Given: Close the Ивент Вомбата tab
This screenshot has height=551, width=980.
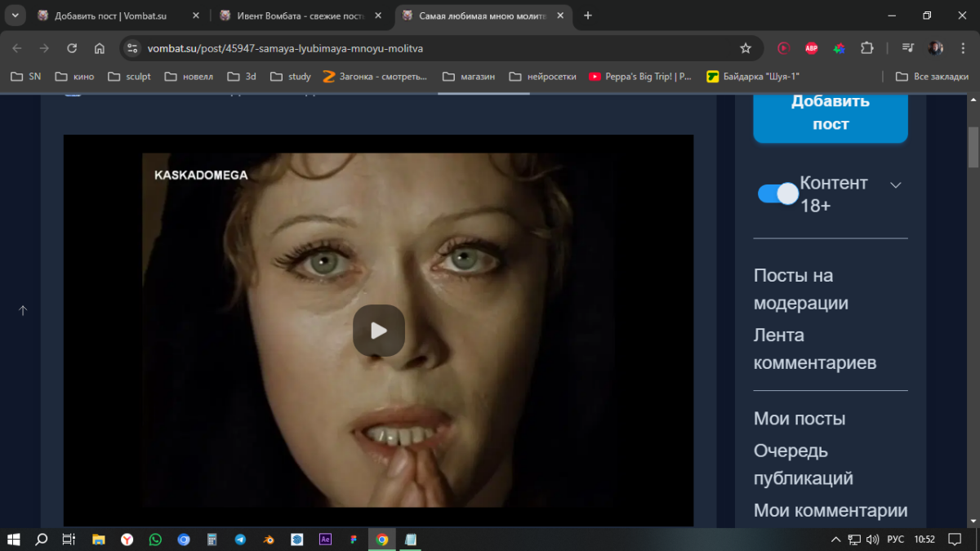Looking at the screenshot, I should pyautogui.click(x=380, y=16).
